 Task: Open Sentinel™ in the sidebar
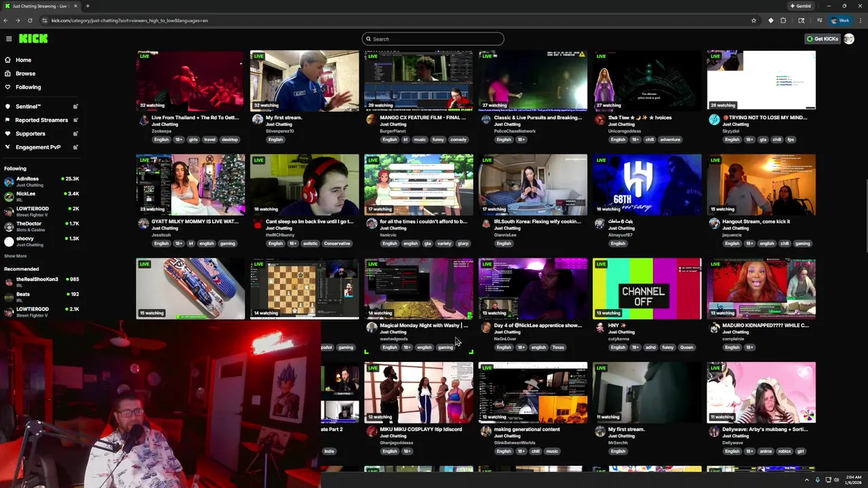(x=28, y=106)
